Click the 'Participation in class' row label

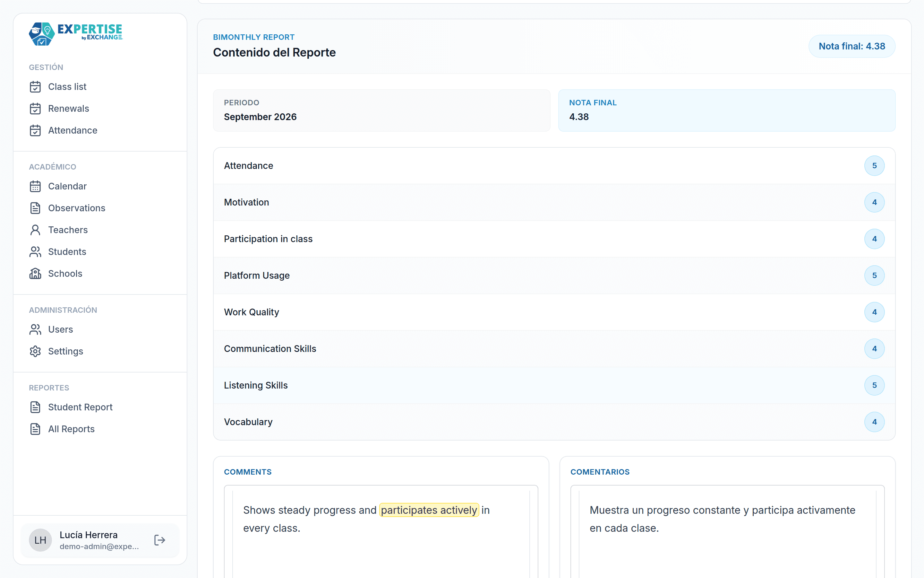click(x=268, y=239)
